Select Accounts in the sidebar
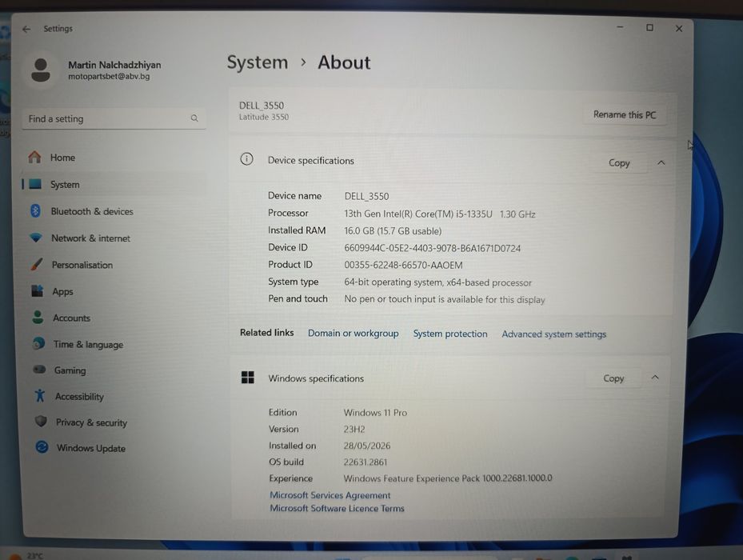 114,318
